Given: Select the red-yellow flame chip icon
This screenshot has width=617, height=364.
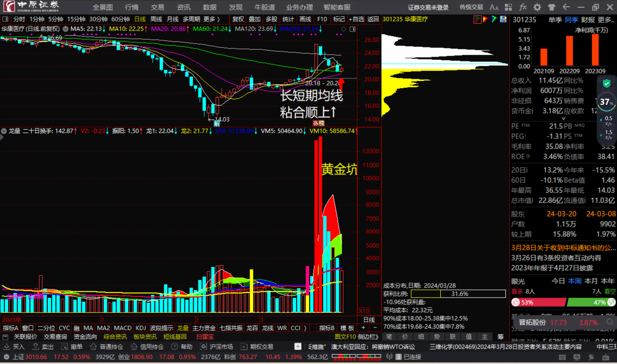Looking at the screenshot, I should tap(485, 19).
